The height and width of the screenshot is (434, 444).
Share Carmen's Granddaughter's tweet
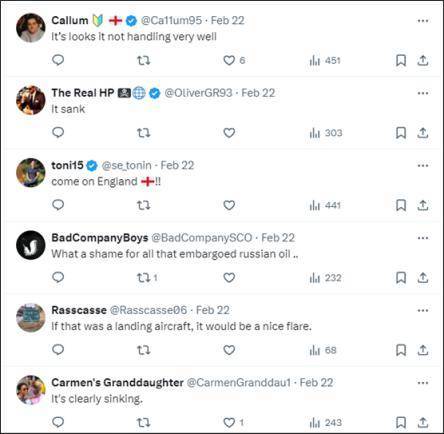(423, 423)
